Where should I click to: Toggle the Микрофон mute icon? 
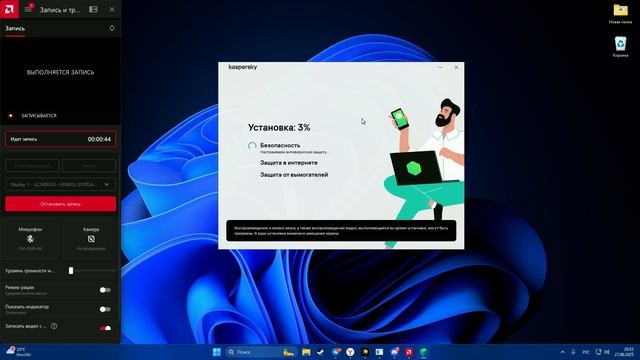click(x=30, y=239)
